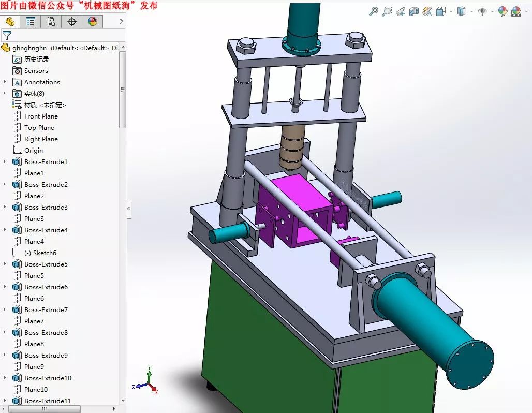Open the Display Style dropdown arrow

[471, 12]
